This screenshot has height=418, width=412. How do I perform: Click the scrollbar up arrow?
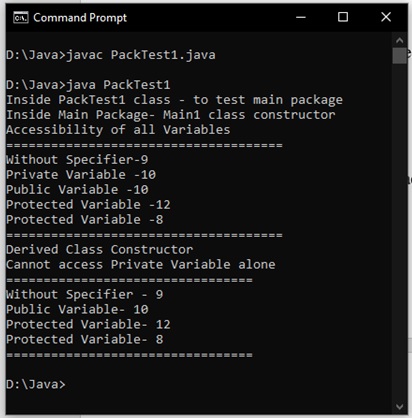click(399, 41)
